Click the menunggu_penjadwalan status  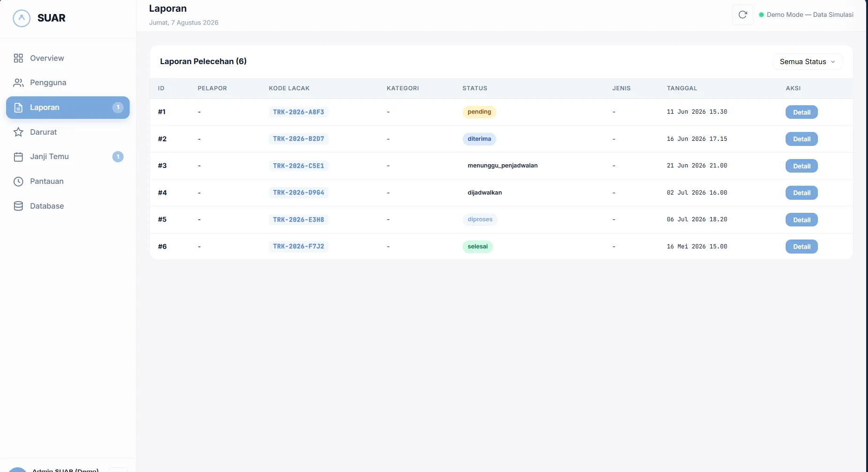point(502,166)
